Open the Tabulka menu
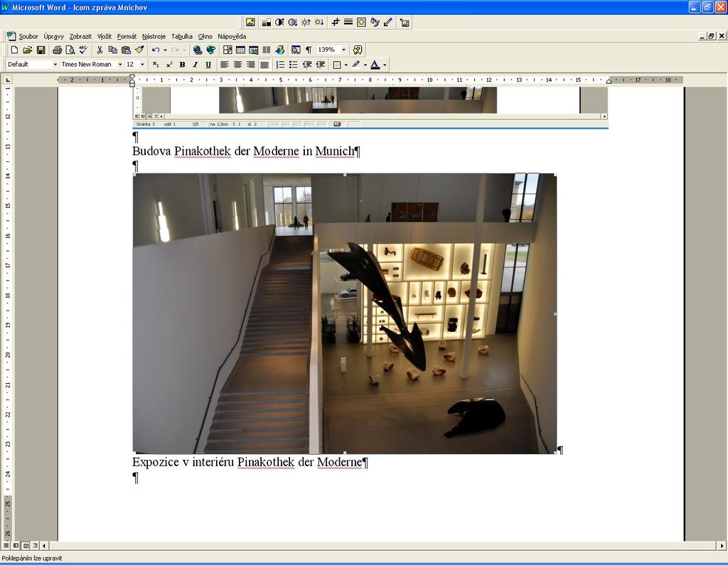This screenshot has height=565, width=728. 181,36
